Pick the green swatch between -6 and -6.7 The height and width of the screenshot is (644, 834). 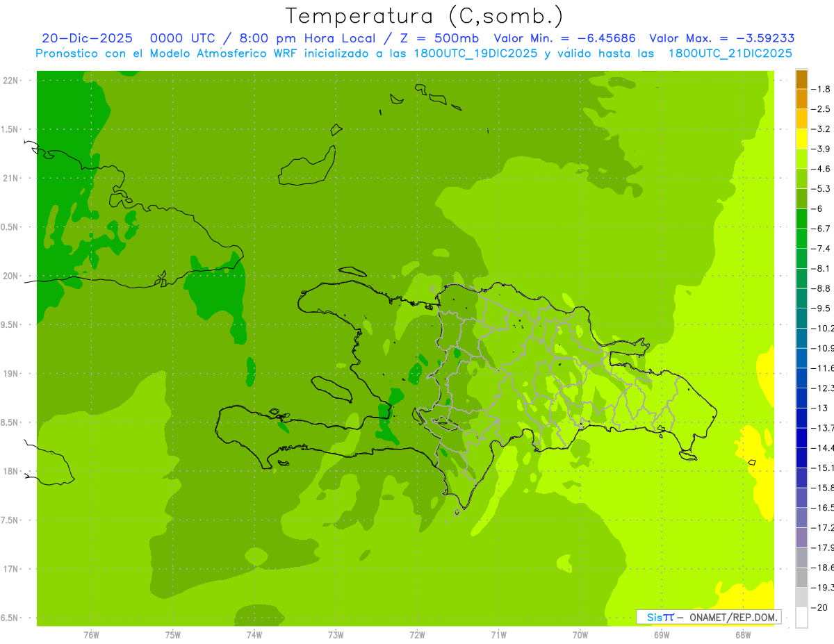801,219
